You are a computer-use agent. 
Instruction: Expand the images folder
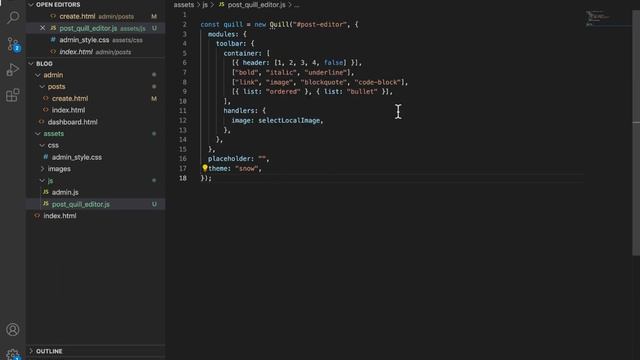[x=42, y=169]
